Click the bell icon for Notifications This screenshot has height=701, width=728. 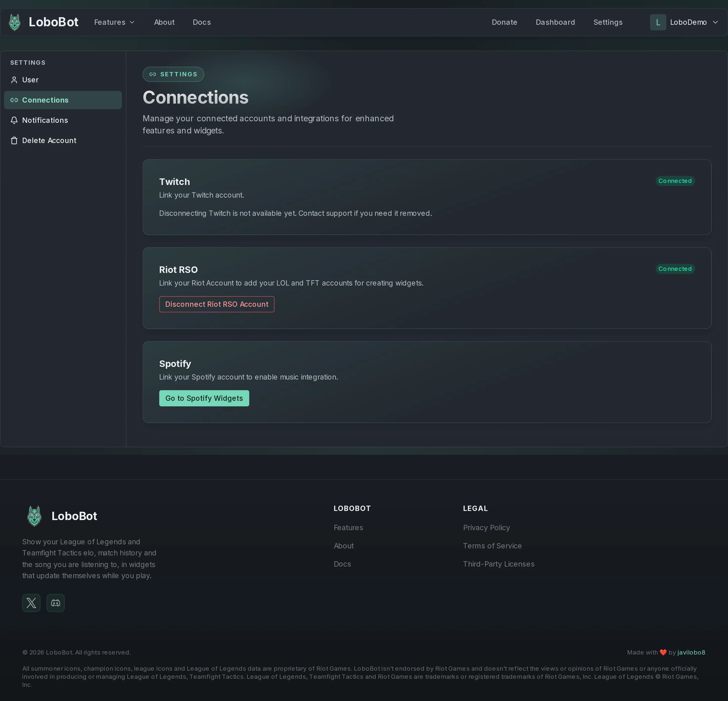pyautogui.click(x=14, y=120)
